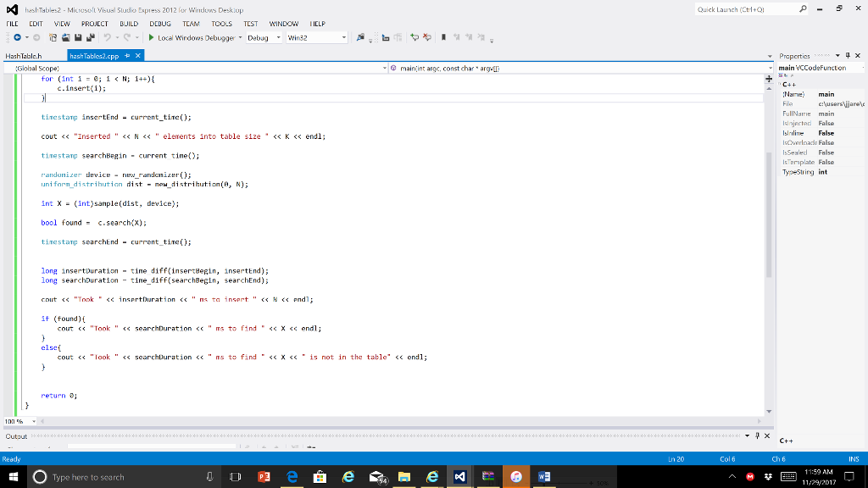
Task: Close the Properties panel
Action: pos(858,55)
